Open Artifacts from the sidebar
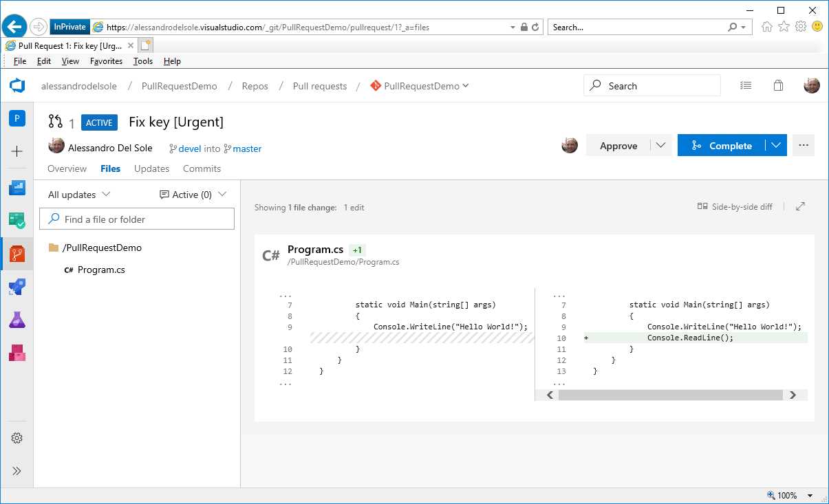 (17, 353)
